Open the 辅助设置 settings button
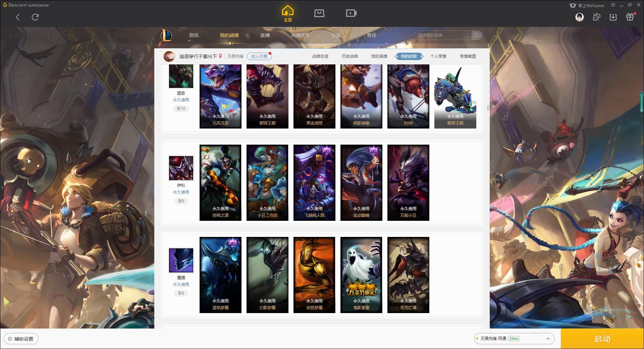Screen dimensions: 644x349 tap(21, 339)
